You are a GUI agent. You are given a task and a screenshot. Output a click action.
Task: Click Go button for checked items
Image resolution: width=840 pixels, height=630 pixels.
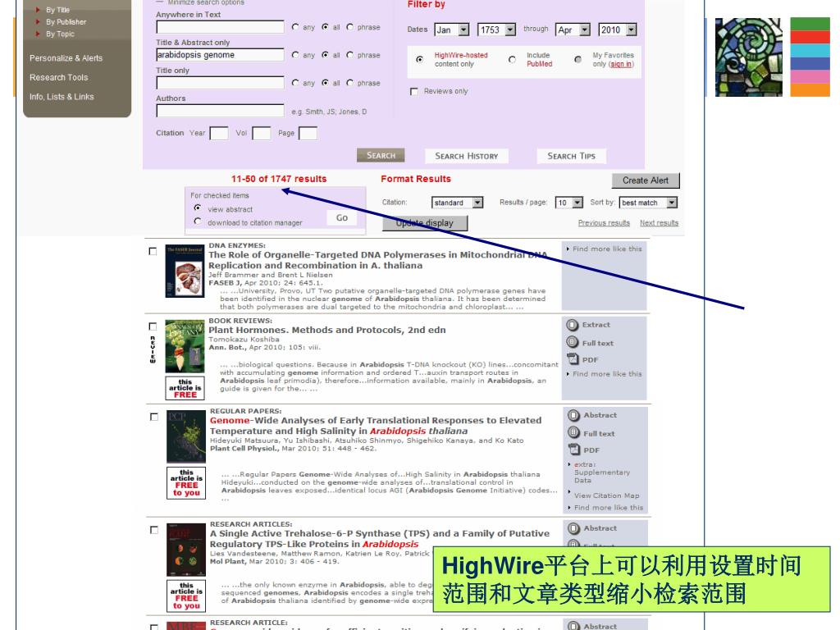point(342,218)
